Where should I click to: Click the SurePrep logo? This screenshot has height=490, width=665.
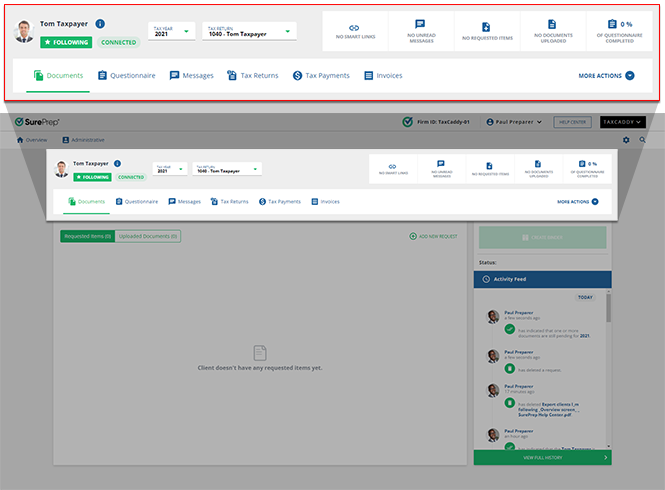click(x=37, y=122)
